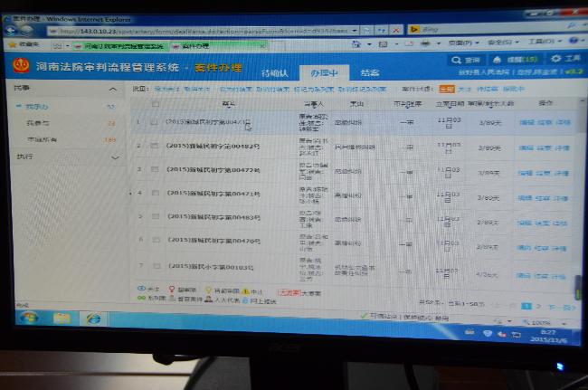The image size is (588, 390).
Task: Go to page 1 in pagination
Action: pos(526,306)
